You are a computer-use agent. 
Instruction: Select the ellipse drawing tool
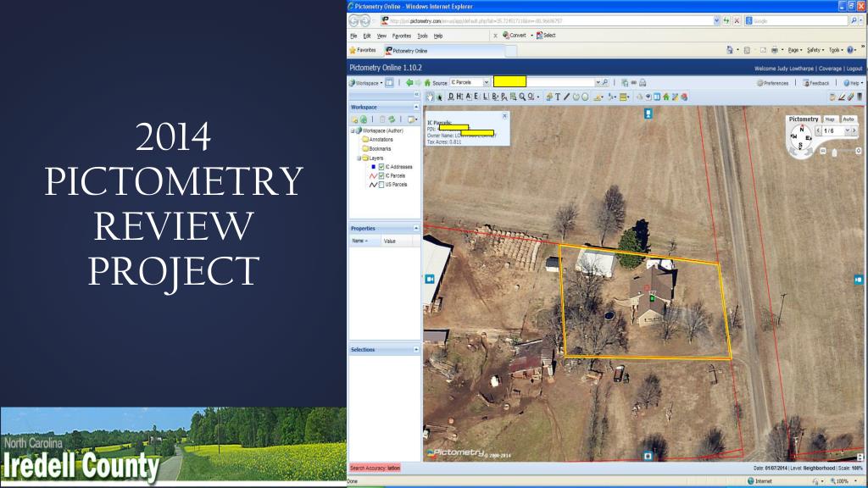pos(585,97)
